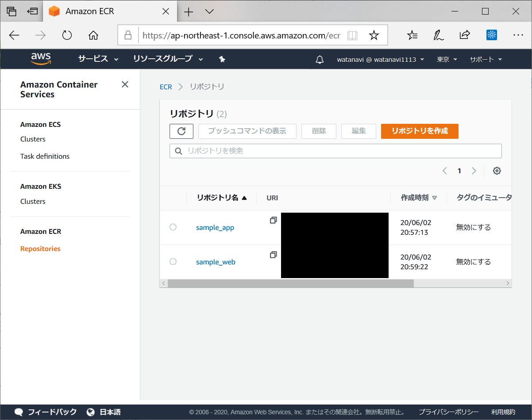
Task: Click the share page icon
Action: pyautogui.click(x=465, y=35)
